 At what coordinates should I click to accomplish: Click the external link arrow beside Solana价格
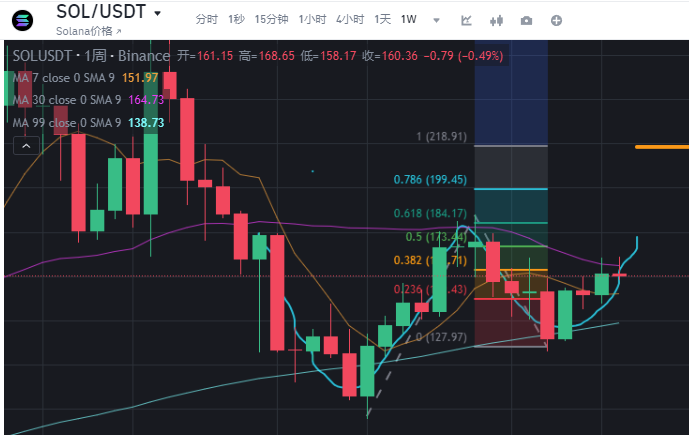click(118, 33)
